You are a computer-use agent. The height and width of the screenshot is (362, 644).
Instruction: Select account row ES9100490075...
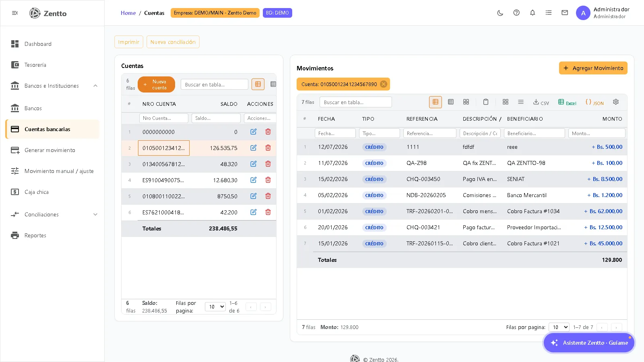[199, 180]
